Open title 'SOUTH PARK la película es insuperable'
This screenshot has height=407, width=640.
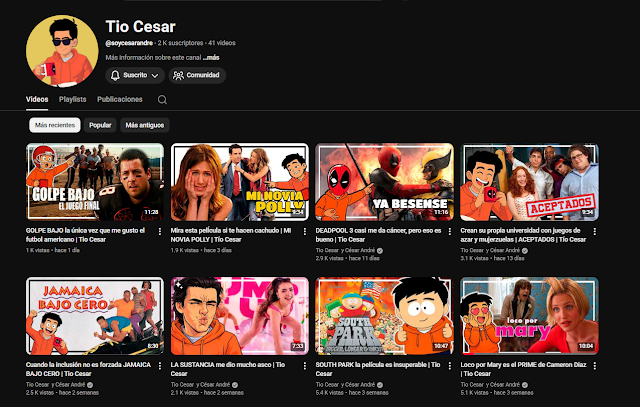pos(378,369)
